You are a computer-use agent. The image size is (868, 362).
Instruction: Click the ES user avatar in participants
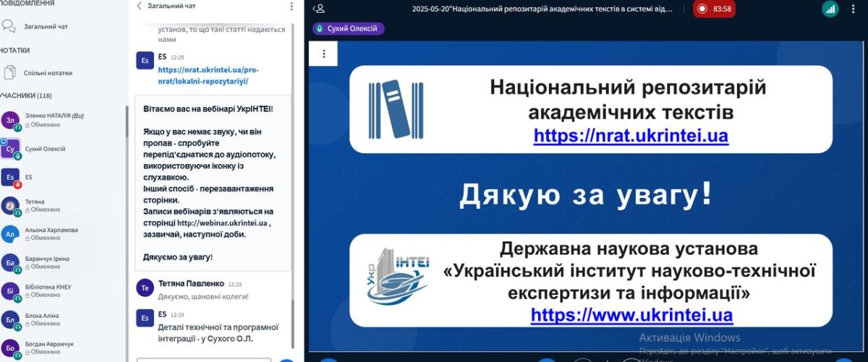pos(10,177)
